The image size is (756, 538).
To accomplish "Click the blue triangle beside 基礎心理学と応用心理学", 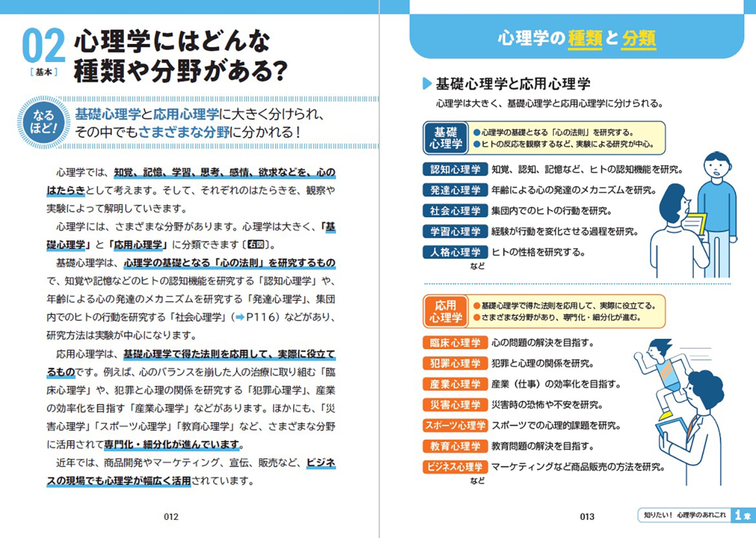I will point(427,84).
